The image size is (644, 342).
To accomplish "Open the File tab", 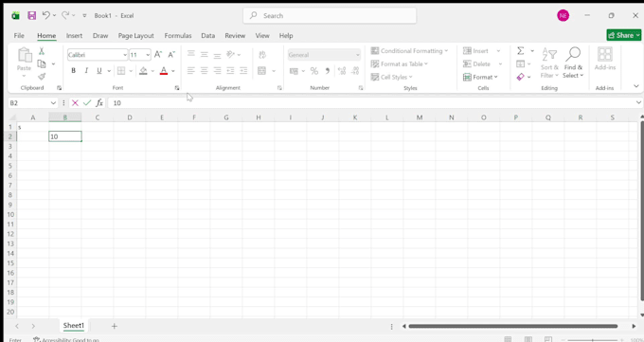I will tap(19, 36).
